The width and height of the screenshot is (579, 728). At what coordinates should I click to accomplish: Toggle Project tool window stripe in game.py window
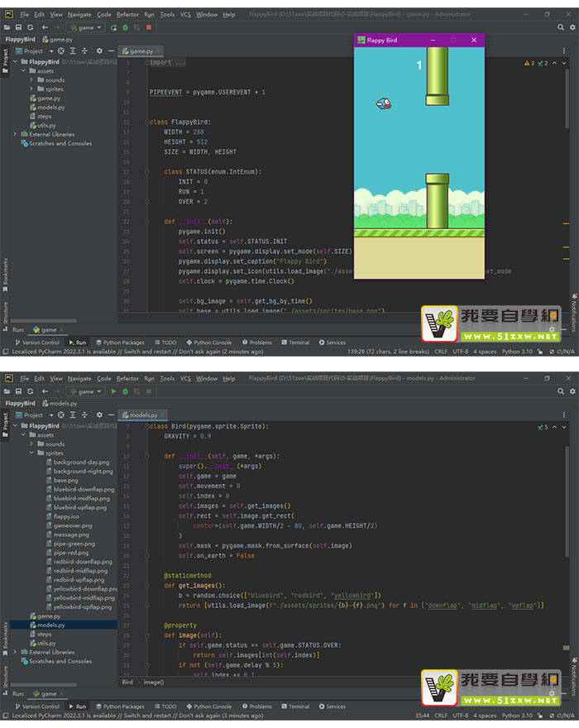pyautogui.click(x=6, y=61)
